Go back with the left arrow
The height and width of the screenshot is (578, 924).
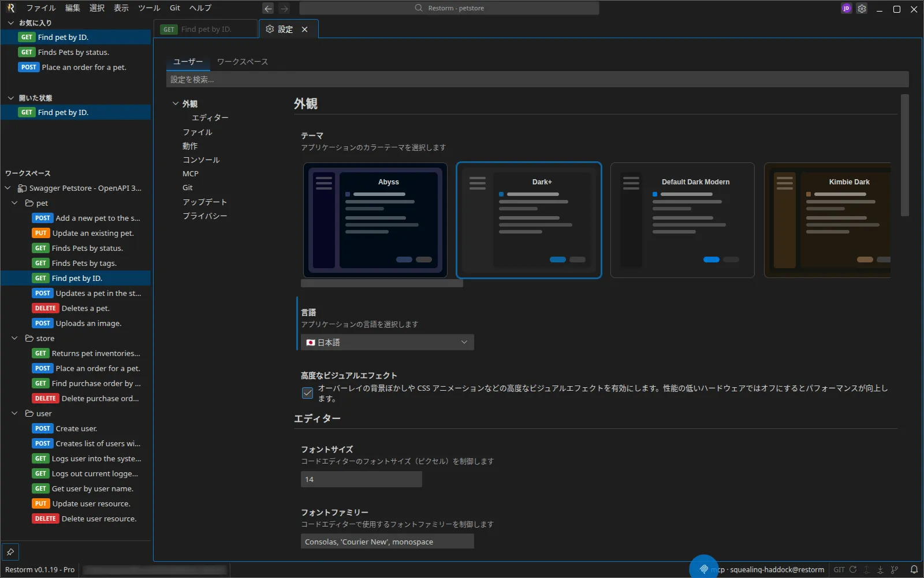[x=268, y=8]
